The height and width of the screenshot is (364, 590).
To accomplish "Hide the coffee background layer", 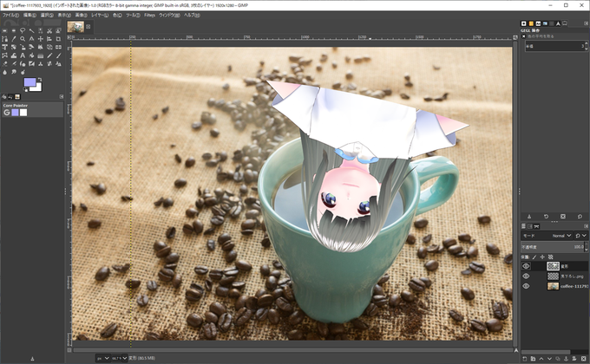I will [526, 286].
